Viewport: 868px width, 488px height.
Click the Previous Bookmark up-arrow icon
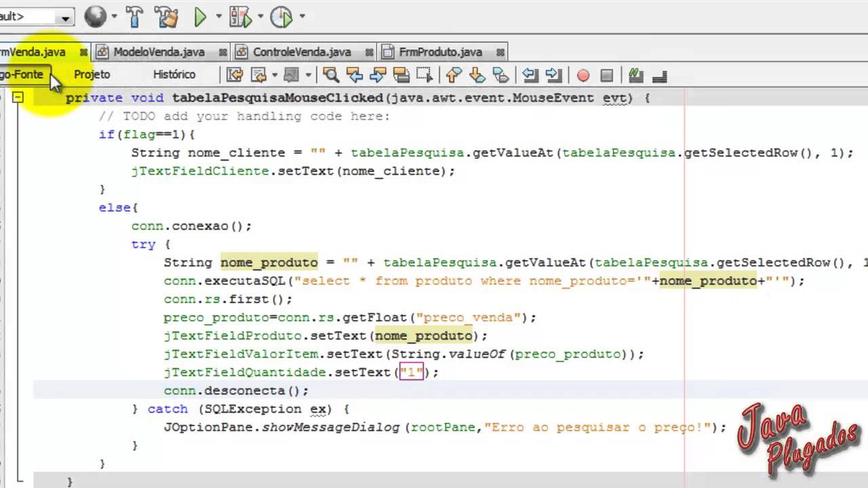(454, 75)
